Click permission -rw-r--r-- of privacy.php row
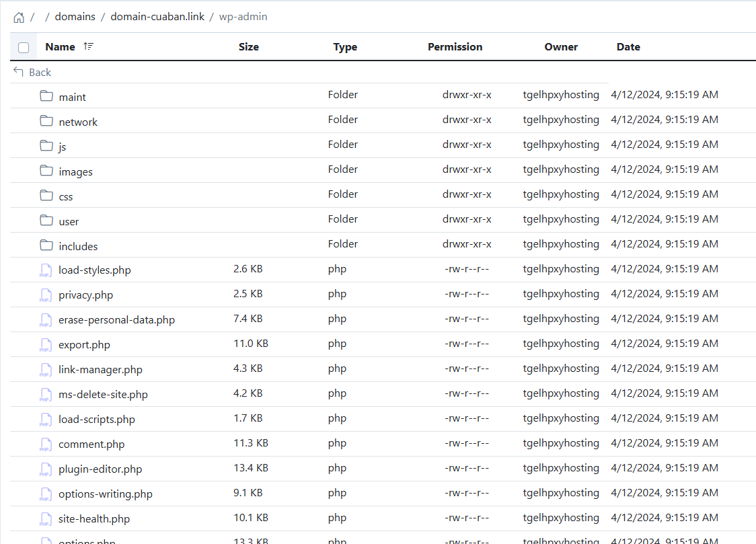 coord(467,294)
